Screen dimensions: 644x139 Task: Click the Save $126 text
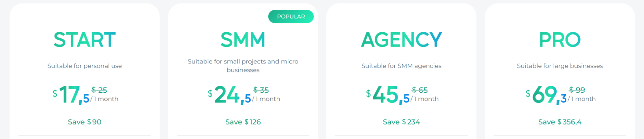243,122
